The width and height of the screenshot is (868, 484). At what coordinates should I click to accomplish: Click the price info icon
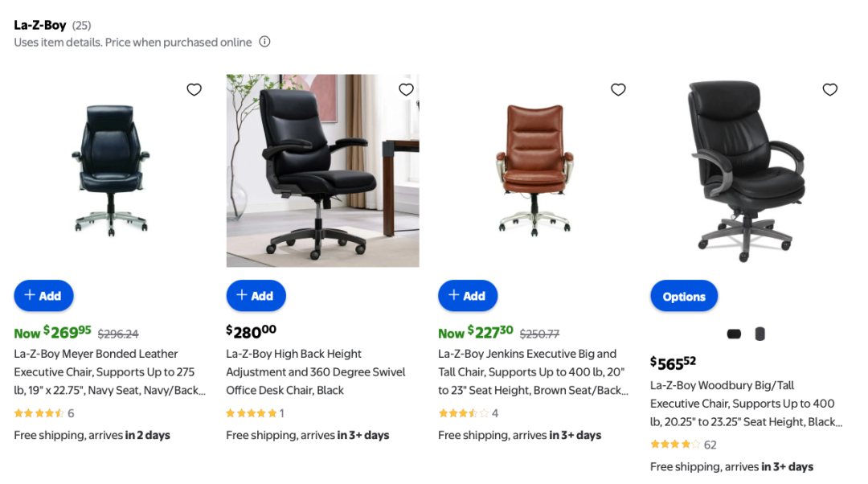[x=264, y=42]
